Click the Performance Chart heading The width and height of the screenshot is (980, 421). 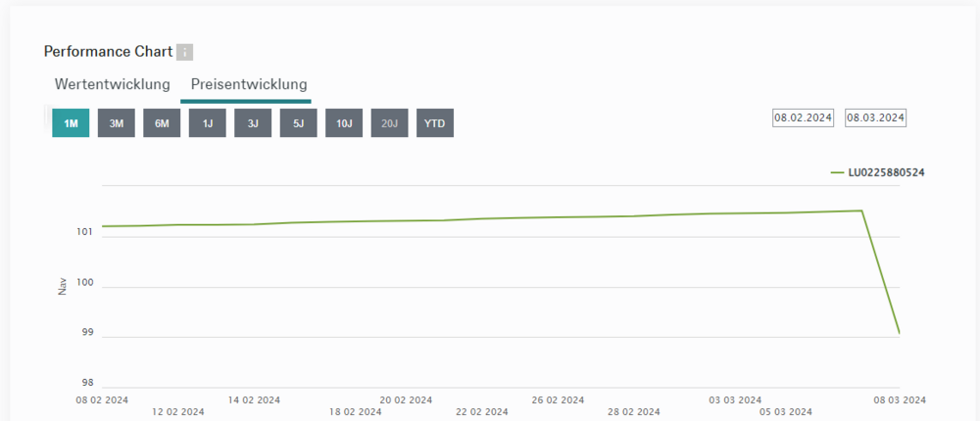pos(108,51)
